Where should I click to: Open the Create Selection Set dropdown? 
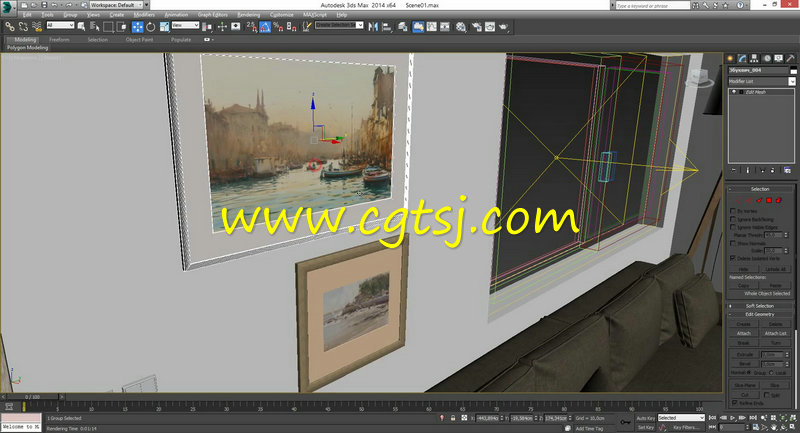tap(339, 25)
